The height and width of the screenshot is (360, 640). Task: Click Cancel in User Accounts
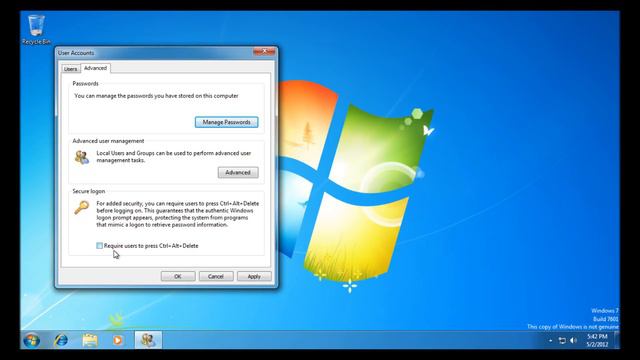[x=216, y=276]
